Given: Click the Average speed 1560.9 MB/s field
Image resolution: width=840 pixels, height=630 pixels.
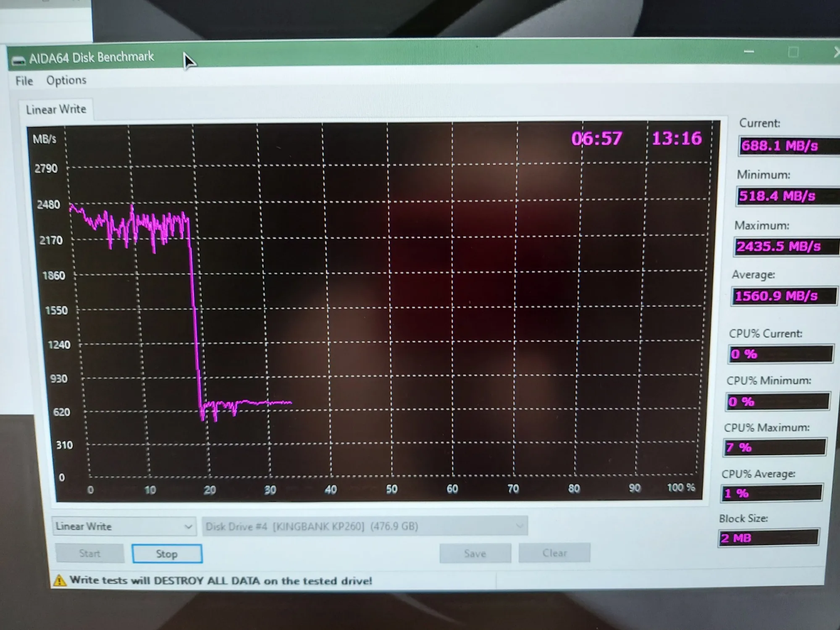Looking at the screenshot, I should 784,296.
